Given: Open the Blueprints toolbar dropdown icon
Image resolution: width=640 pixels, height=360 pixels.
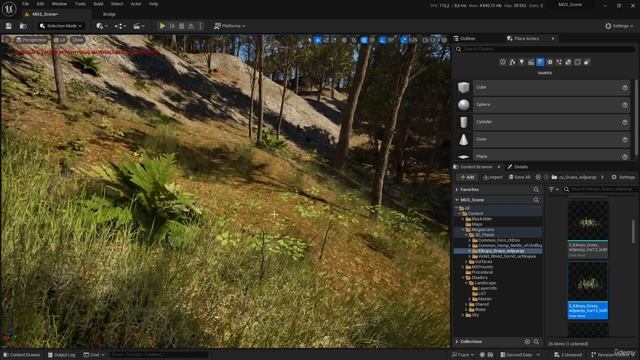Looking at the screenshot, I should pos(120,26).
